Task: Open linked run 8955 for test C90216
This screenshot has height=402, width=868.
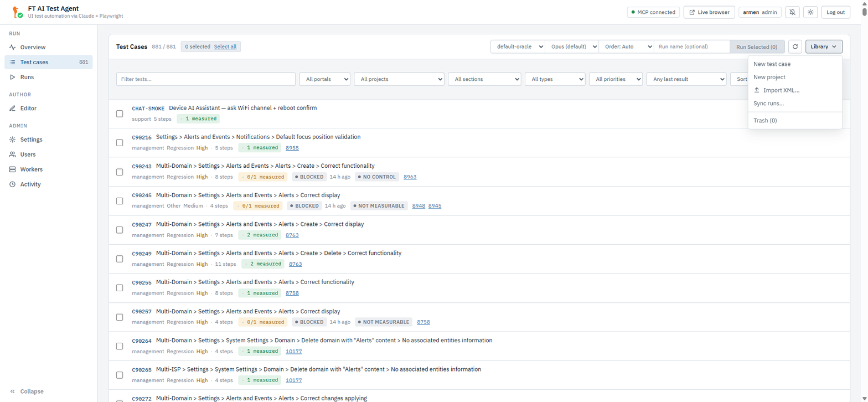Action: (x=292, y=148)
